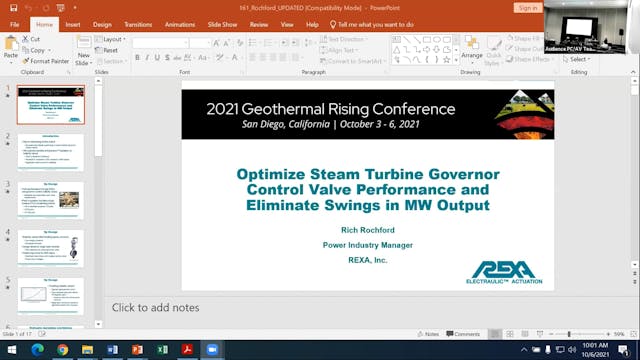Select slide 2 thumbnail

click(x=51, y=152)
